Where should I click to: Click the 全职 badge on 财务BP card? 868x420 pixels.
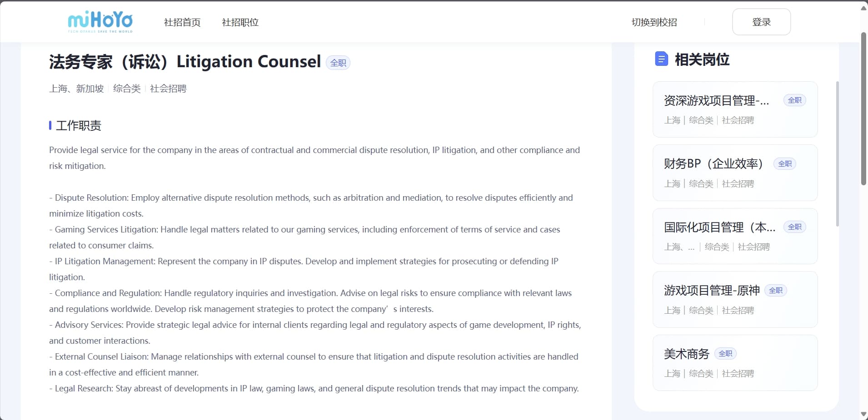pos(785,163)
